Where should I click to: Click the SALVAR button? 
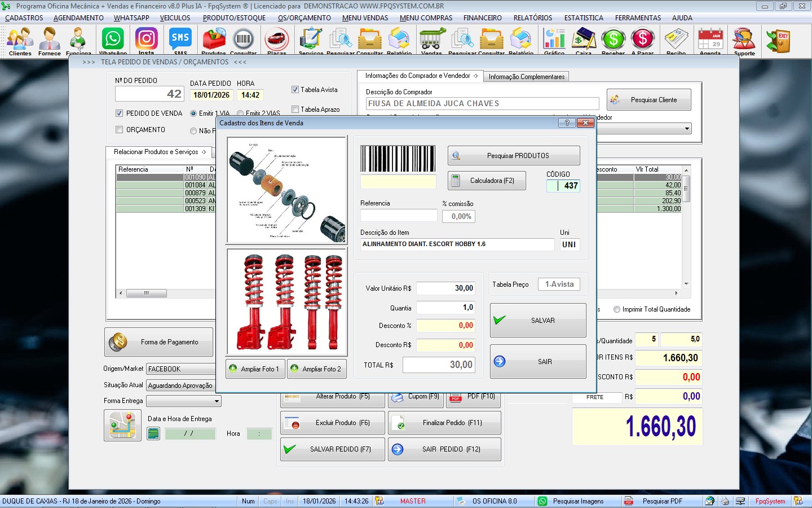pos(538,321)
